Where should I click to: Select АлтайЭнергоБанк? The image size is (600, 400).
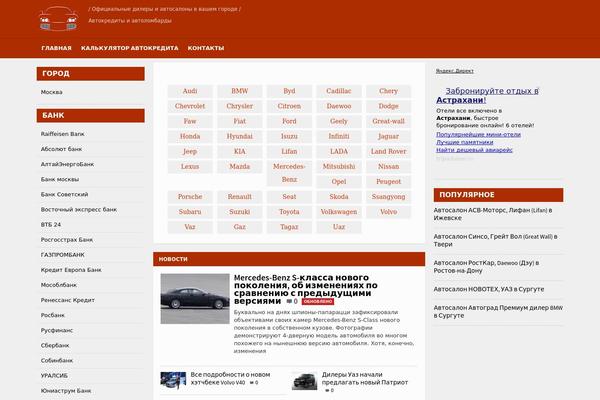tap(67, 164)
